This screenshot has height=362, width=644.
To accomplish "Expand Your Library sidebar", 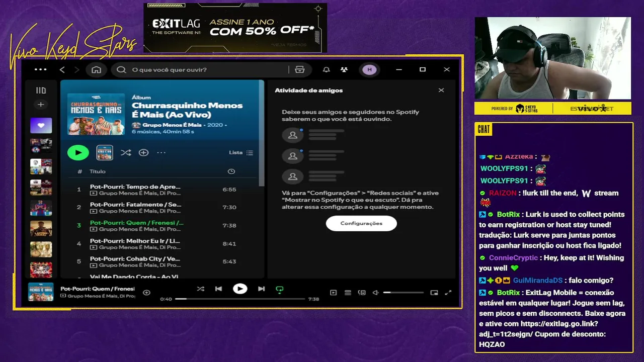I will pyautogui.click(x=41, y=90).
